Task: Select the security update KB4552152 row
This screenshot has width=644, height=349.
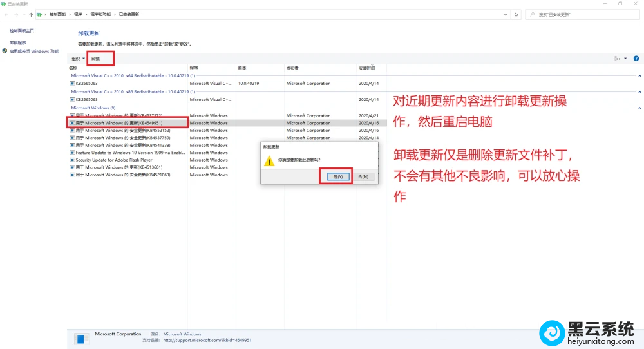Action: (x=227, y=131)
